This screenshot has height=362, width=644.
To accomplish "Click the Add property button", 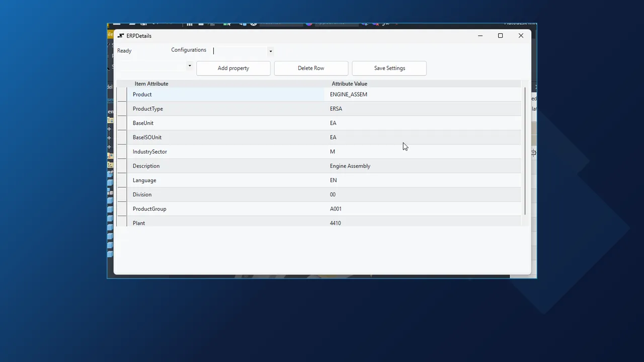I will 233,68.
